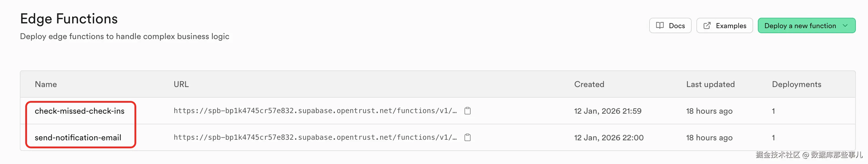The height and width of the screenshot is (164, 868).
Task: Open the check-missed-check-ins function
Action: point(80,111)
